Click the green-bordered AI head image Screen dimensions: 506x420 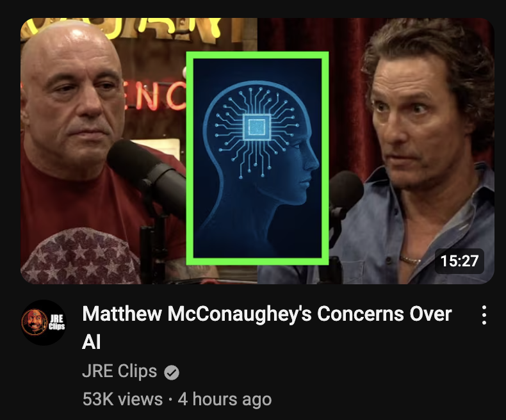point(257,158)
